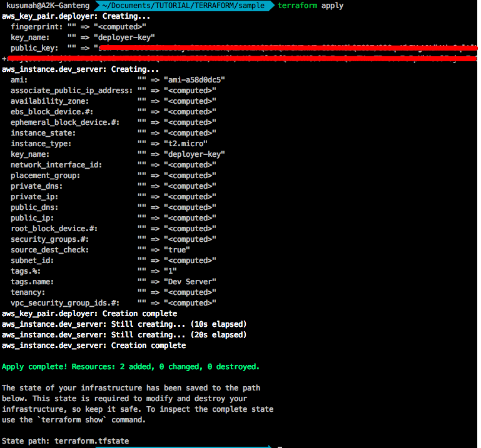The width and height of the screenshot is (481, 448).
Task: Click the 'aws_instance.dev_server: Creating...' line
Action: 80,69
